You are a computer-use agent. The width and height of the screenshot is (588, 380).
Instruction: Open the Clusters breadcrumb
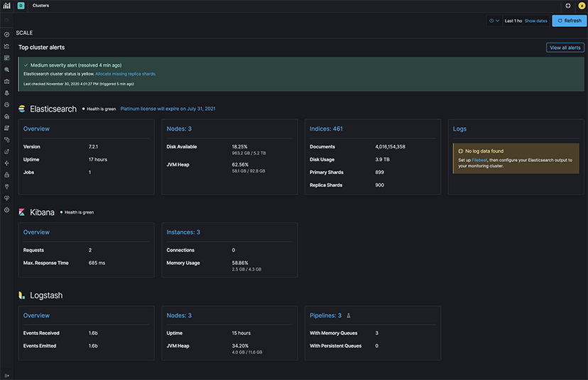(x=40, y=6)
